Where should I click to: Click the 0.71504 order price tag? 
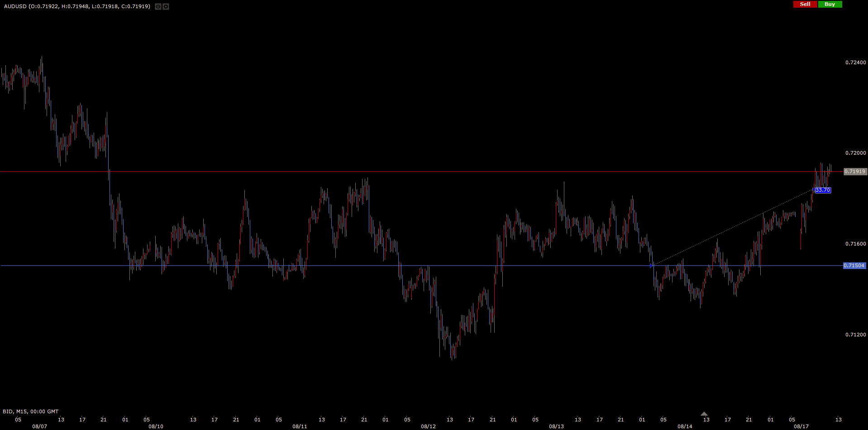coord(854,265)
